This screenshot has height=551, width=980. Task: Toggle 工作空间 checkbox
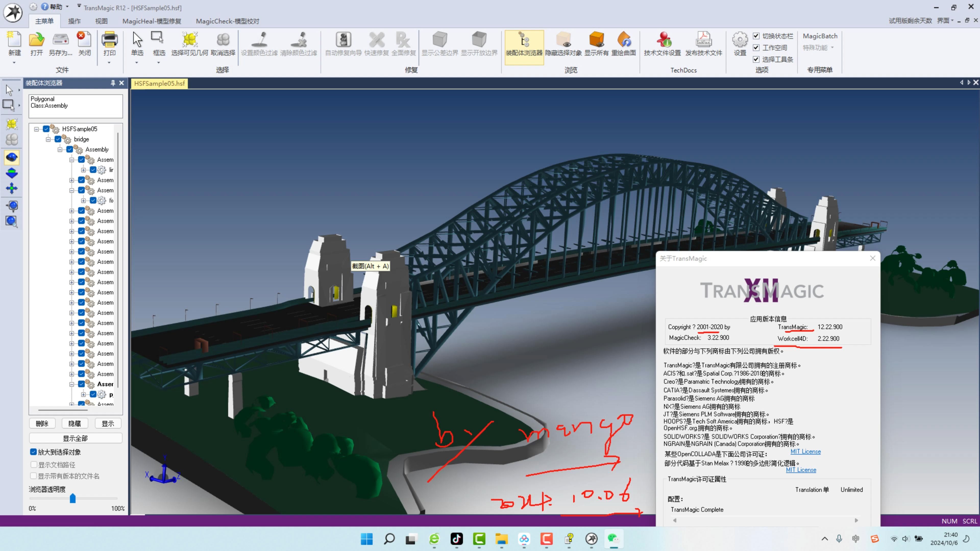point(756,47)
